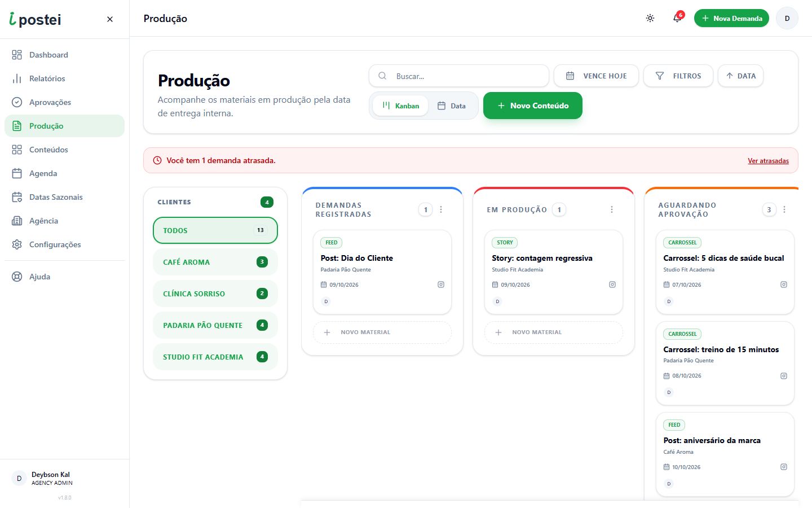The width and height of the screenshot is (812, 508).
Task: Click Instagram icon on contagem regressiva card
Action: point(612,284)
